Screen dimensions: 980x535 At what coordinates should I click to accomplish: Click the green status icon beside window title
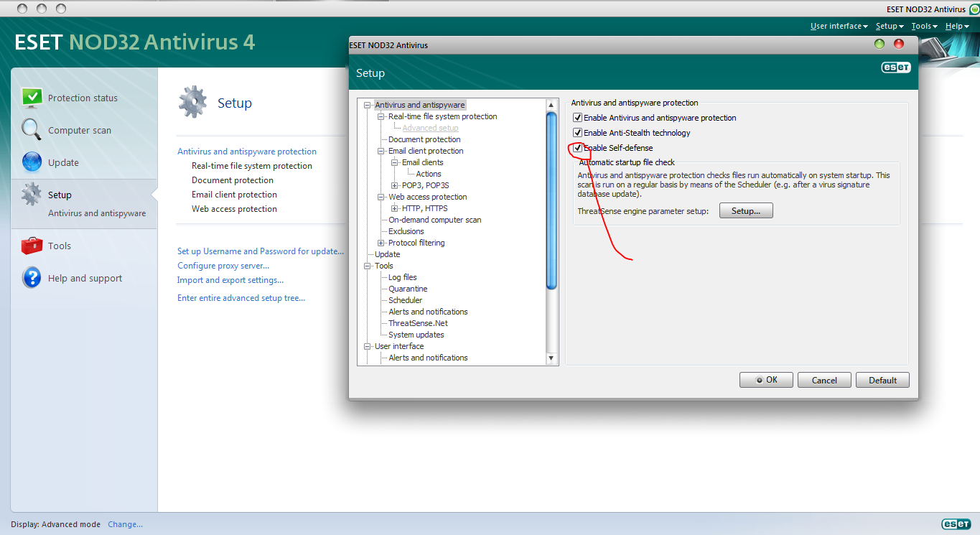(974, 9)
